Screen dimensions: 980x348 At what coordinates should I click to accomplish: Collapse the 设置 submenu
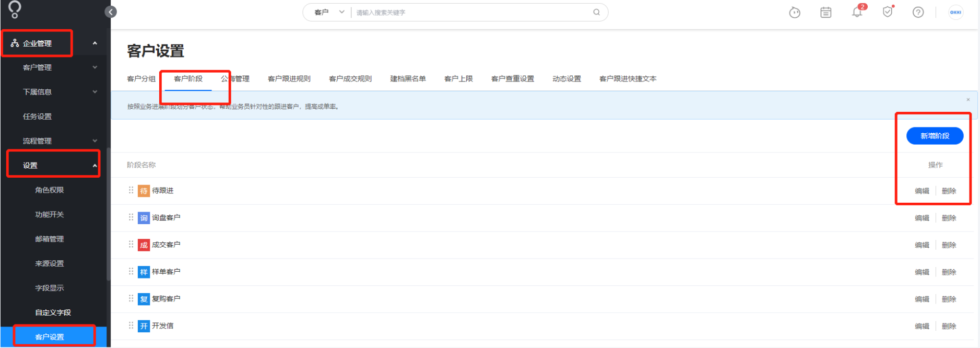pos(95,165)
